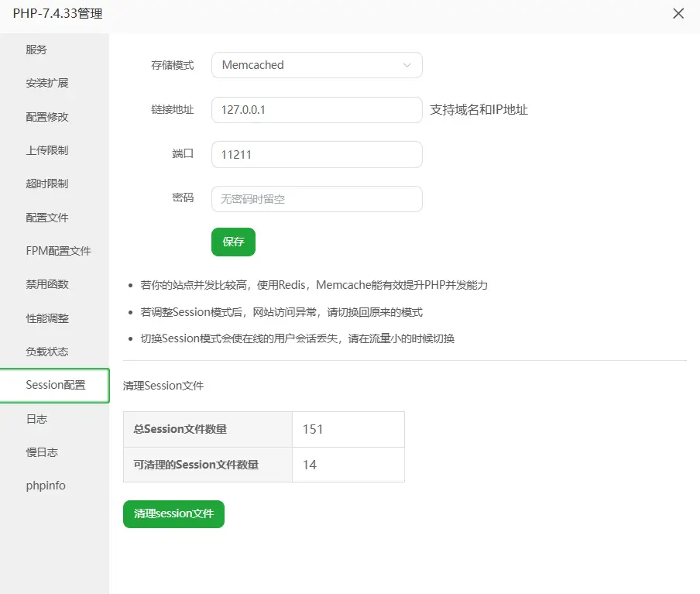The height and width of the screenshot is (594, 700).
Task: Open the 存储模式 dropdown showing Memcached
Action: 316,65
